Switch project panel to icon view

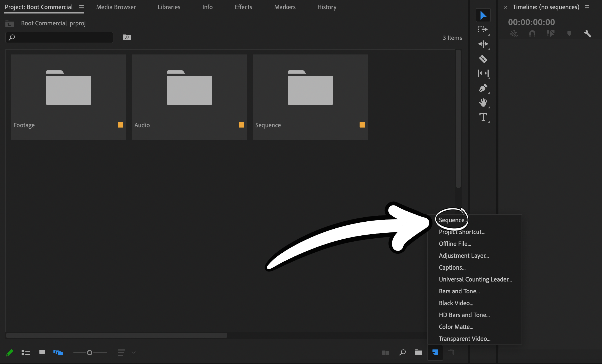42,353
